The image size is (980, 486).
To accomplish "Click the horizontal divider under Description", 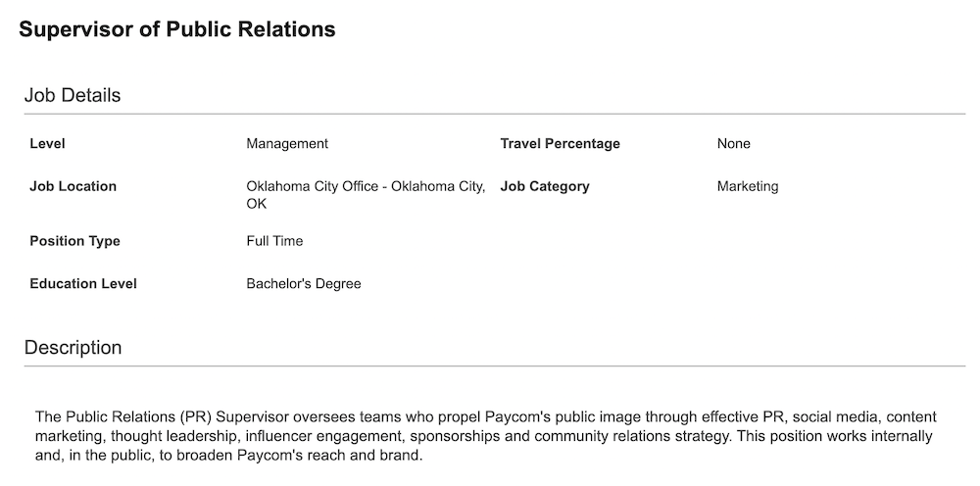I will click(495, 366).
